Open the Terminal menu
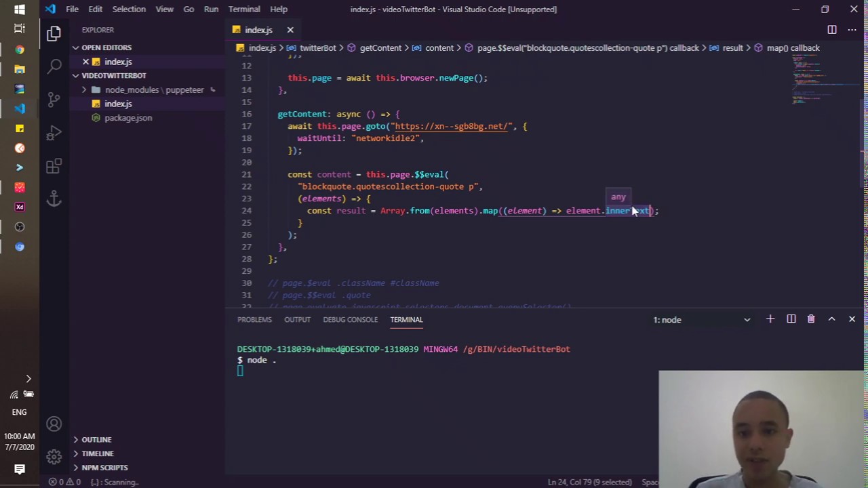 244,9
